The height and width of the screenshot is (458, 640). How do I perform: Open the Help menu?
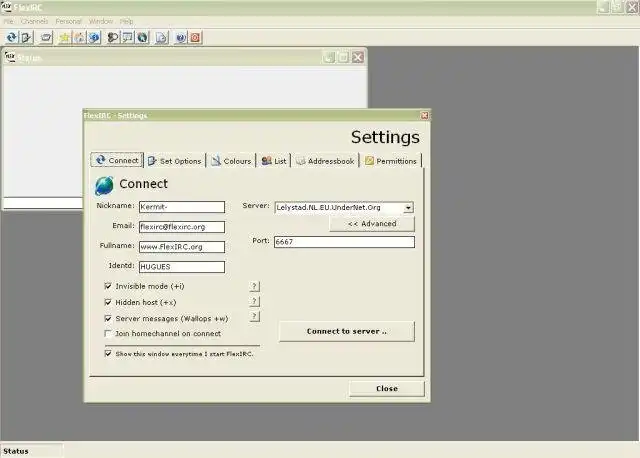pos(127,21)
